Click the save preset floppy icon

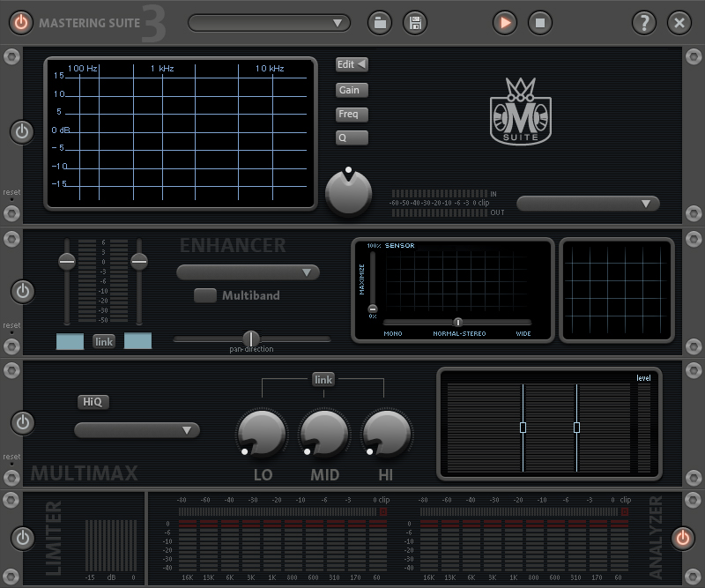point(415,23)
